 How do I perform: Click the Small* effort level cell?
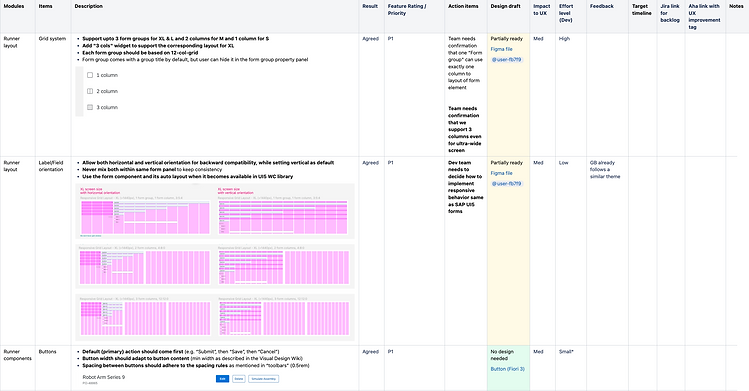coord(566,352)
